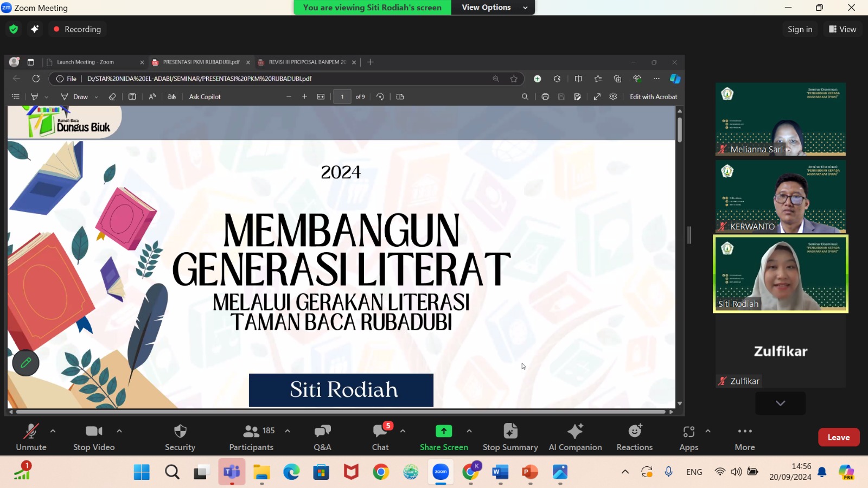Open Reactions menu
This screenshot has width=868, height=488.
point(634,437)
